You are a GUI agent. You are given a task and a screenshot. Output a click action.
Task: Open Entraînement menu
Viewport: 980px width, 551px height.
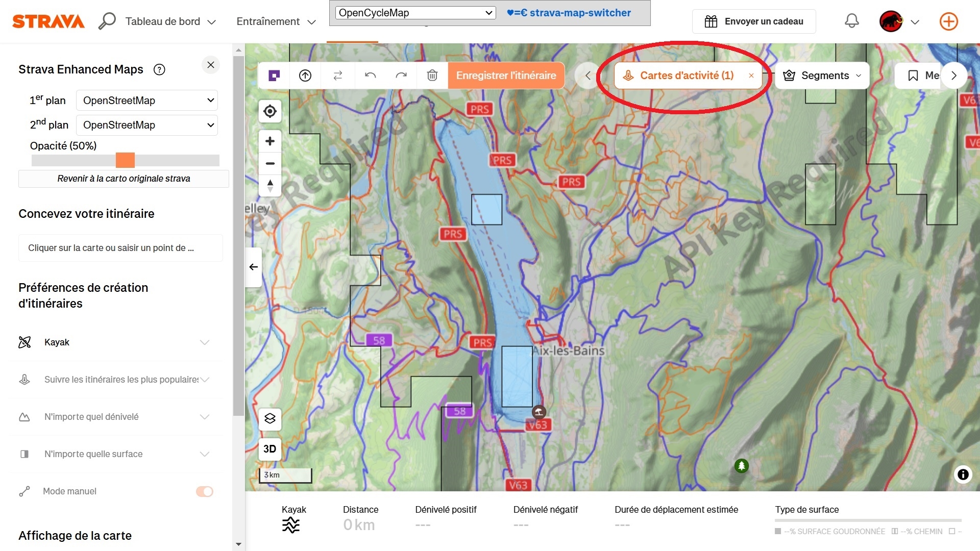[276, 21]
